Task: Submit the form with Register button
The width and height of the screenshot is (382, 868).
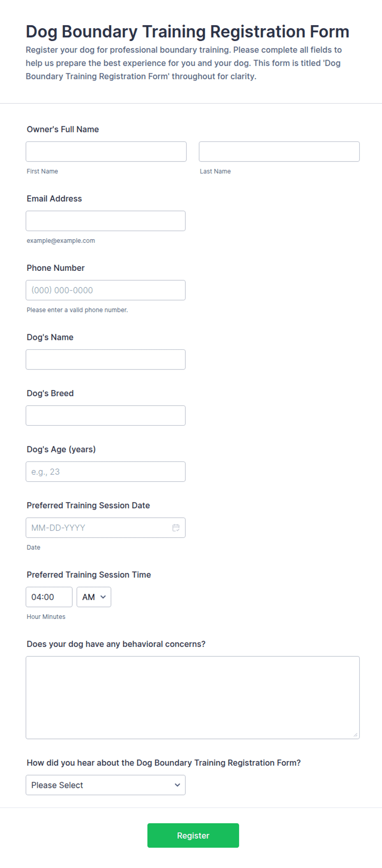Action: pyautogui.click(x=193, y=836)
